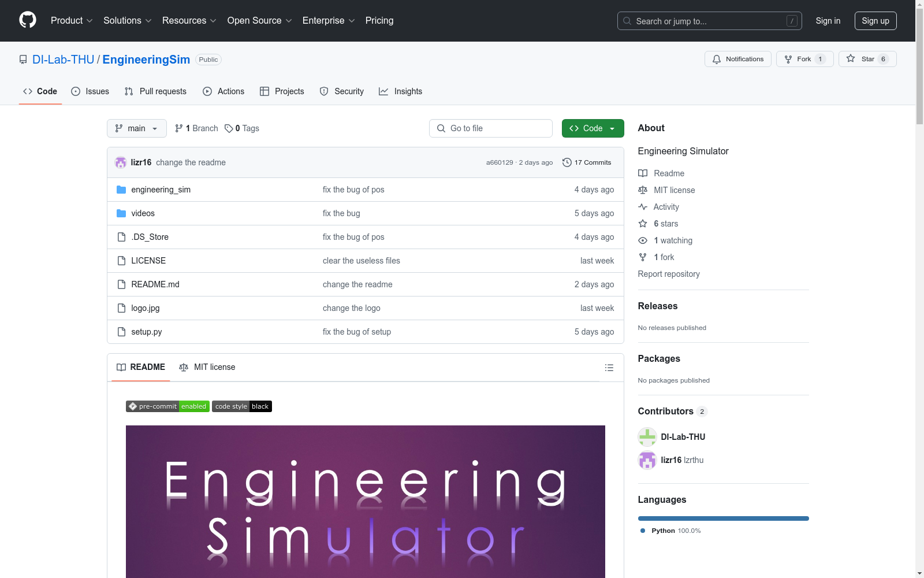Fork the repository
The height and width of the screenshot is (578, 924).
point(805,59)
